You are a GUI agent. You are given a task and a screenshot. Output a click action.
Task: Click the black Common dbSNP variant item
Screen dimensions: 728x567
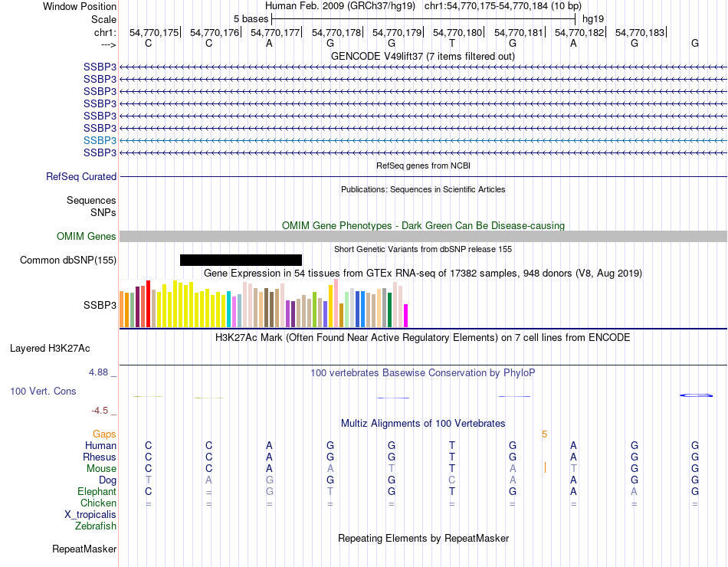point(241,260)
